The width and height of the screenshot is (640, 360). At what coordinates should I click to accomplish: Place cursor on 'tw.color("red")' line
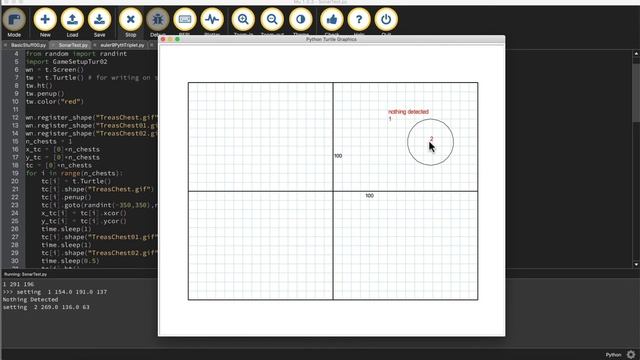point(55,102)
